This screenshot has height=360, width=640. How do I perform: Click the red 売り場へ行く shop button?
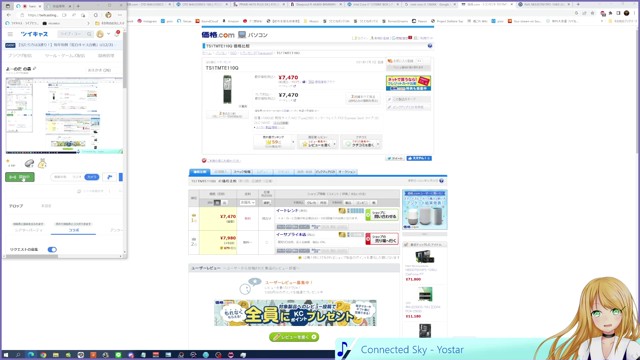(382, 239)
